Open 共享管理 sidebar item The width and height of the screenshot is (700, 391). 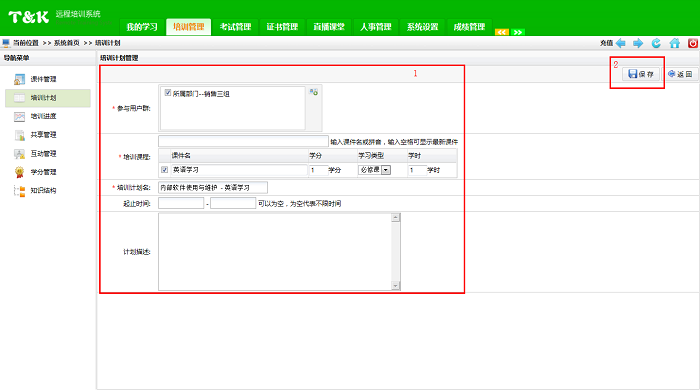click(43, 135)
